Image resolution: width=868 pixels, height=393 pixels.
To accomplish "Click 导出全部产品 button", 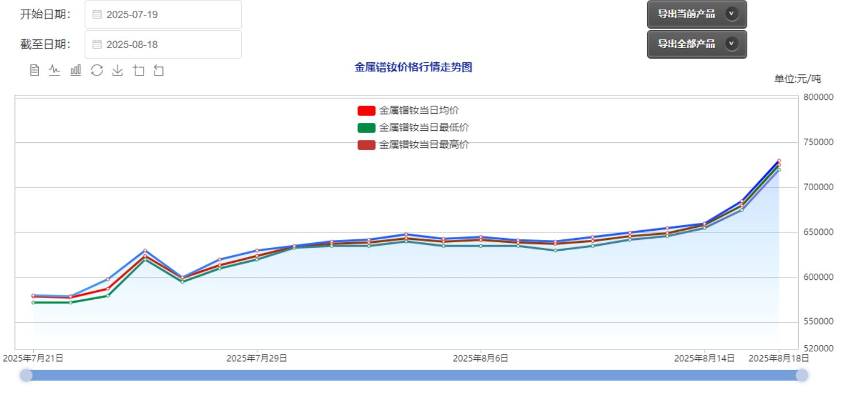I will point(697,44).
